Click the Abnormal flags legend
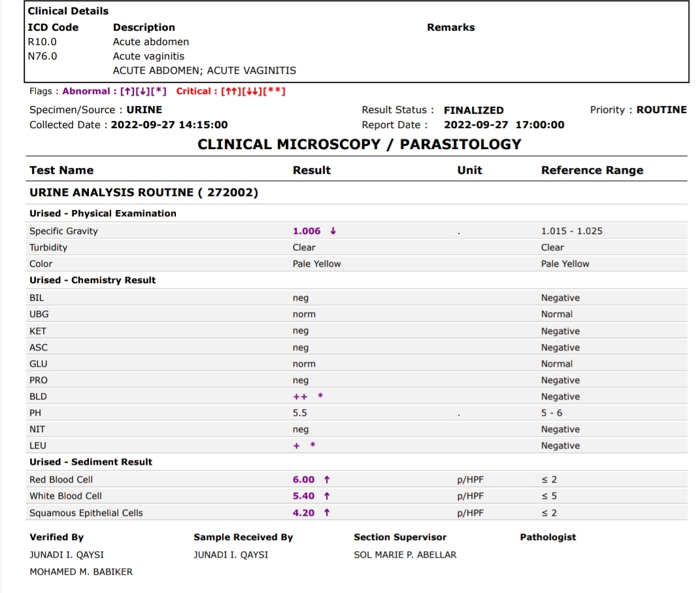 pyautogui.click(x=114, y=91)
